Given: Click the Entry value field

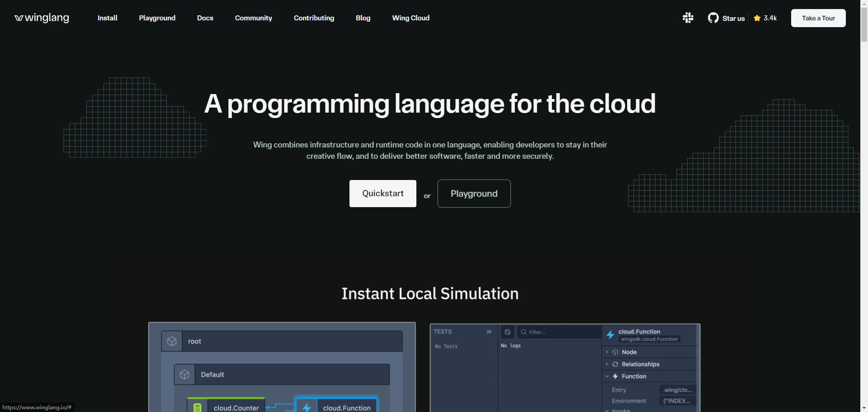Looking at the screenshot, I should pos(678,390).
